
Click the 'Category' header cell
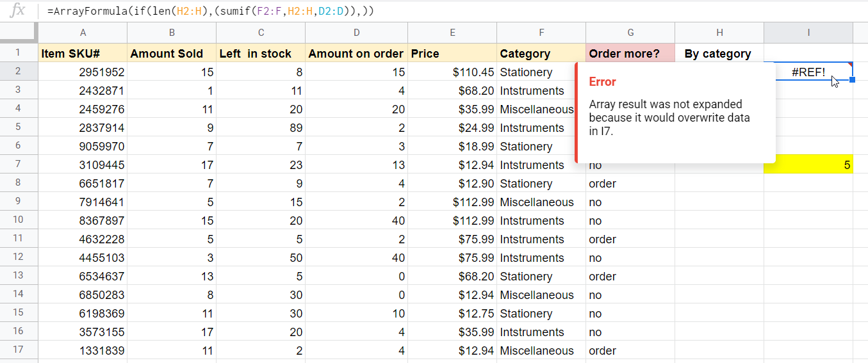[x=541, y=53]
